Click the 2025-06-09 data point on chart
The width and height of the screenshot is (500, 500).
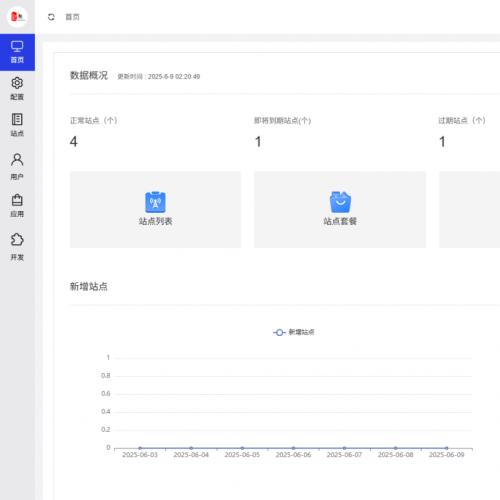pos(446,448)
